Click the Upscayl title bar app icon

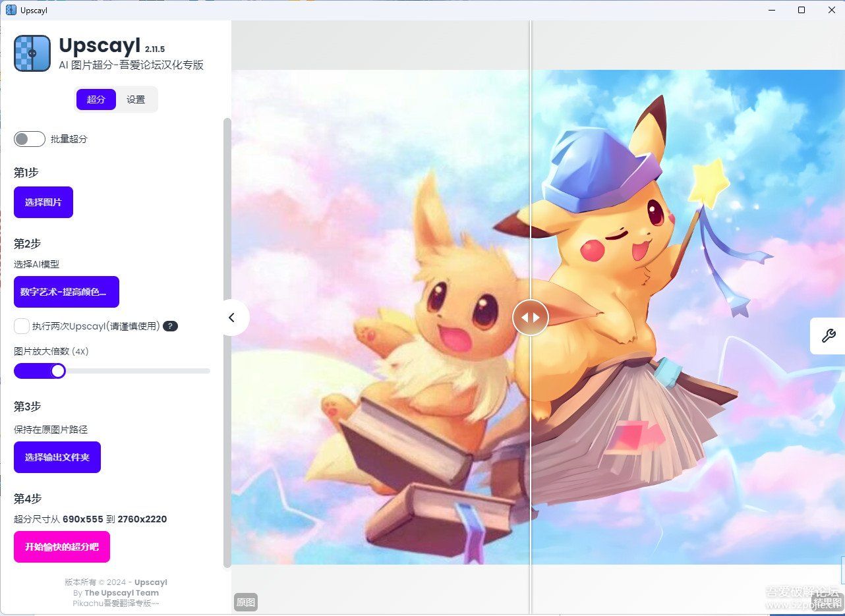pyautogui.click(x=11, y=10)
